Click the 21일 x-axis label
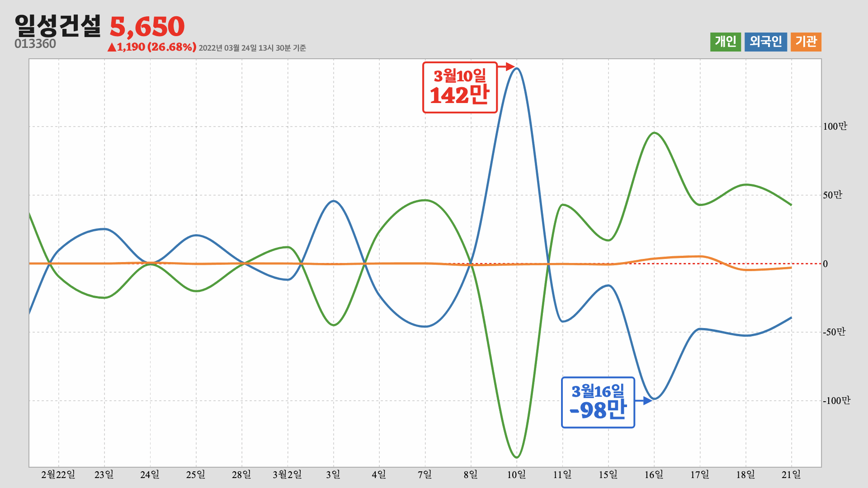 [x=792, y=474]
